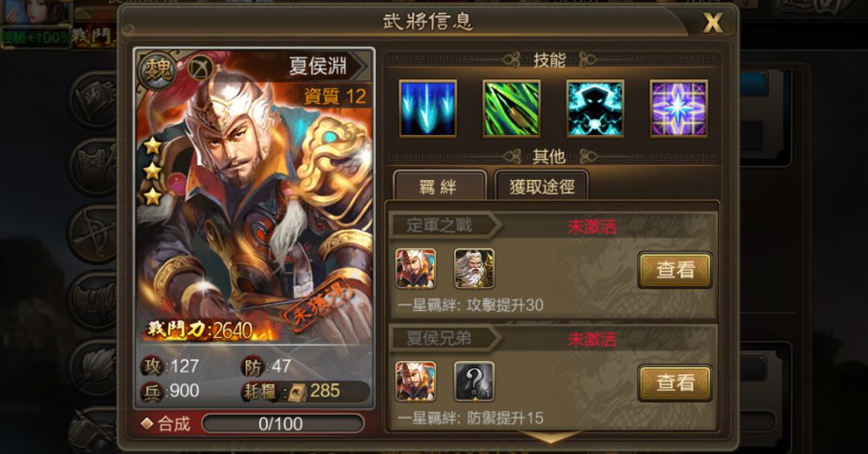Switch to the 獲取途徑 tab
The height and width of the screenshot is (454, 868).
[542, 186]
